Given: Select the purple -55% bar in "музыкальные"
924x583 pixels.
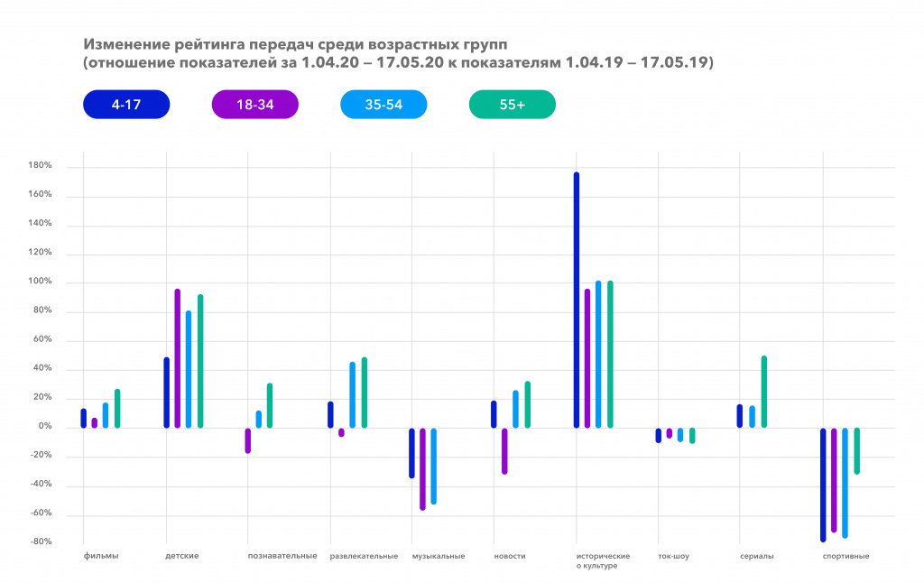Looking at the screenshot, I should tap(420, 469).
